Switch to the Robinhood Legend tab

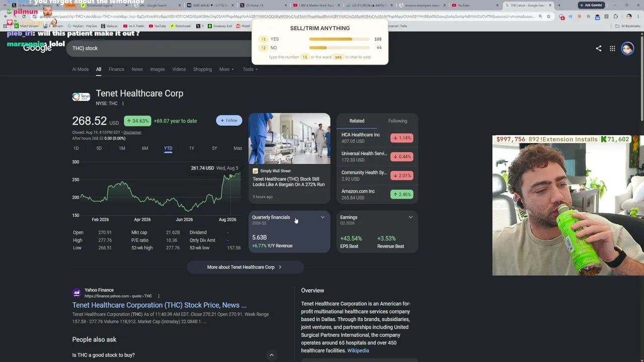point(104,5)
